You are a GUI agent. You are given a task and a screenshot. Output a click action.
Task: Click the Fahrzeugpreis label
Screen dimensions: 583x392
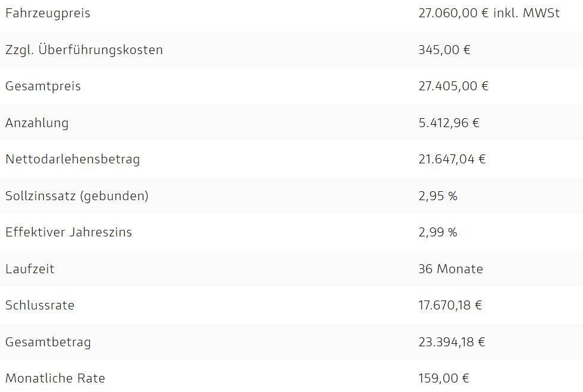48,14
